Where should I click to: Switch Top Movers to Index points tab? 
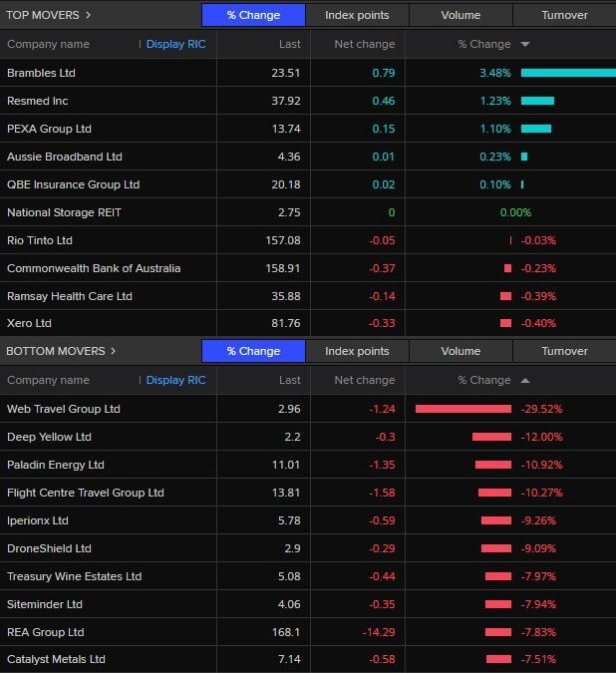(x=357, y=15)
